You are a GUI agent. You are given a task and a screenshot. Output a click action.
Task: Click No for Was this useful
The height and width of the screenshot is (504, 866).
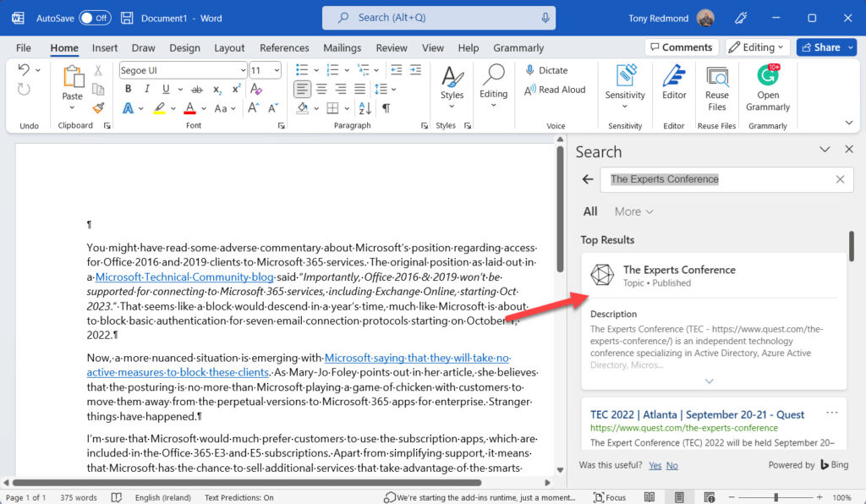[x=672, y=465]
